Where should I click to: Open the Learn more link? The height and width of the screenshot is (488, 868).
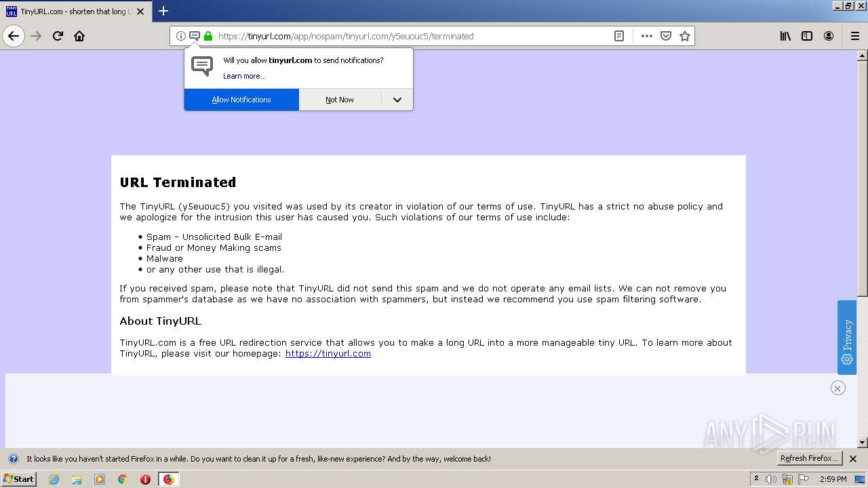pyautogui.click(x=245, y=76)
